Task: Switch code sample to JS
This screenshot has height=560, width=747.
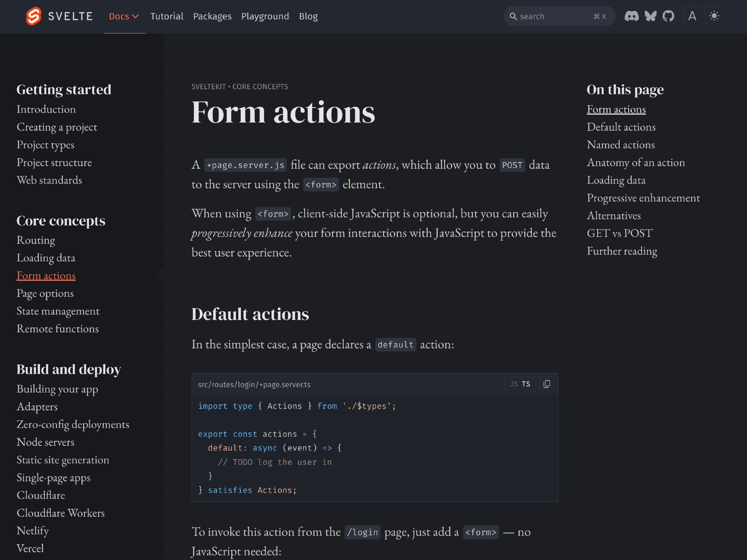Action: point(514,384)
